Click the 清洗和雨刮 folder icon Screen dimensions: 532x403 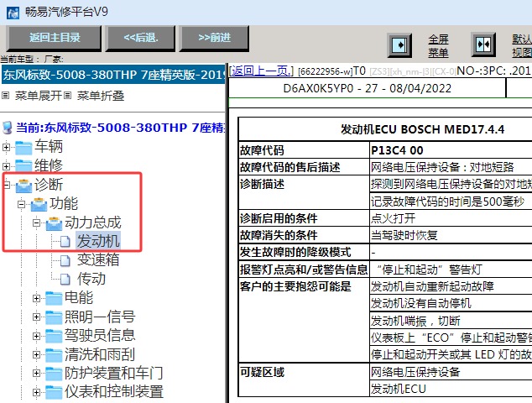coord(54,355)
